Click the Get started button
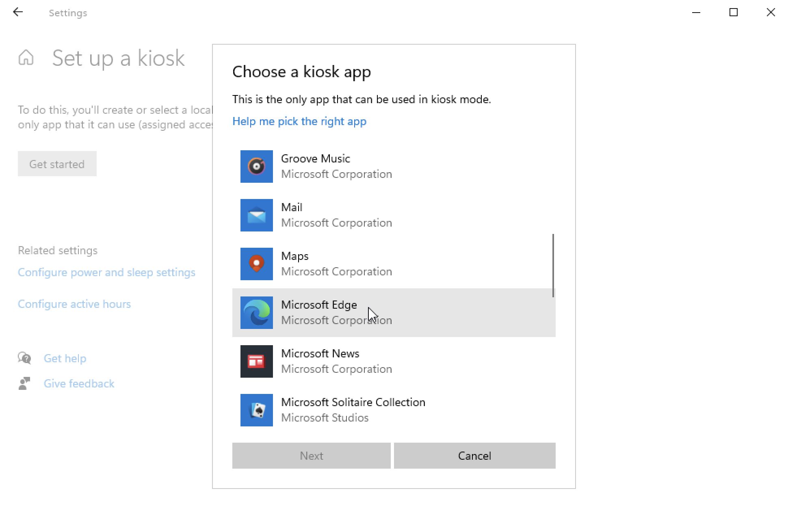The width and height of the screenshot is (788, 532). tap(57, 164)
